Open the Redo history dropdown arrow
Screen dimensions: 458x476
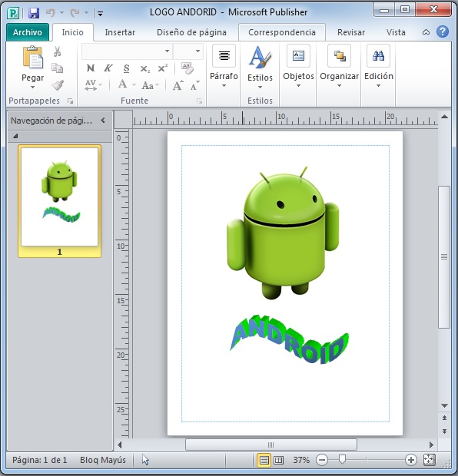pyautogui.click(x=86, y=13)
